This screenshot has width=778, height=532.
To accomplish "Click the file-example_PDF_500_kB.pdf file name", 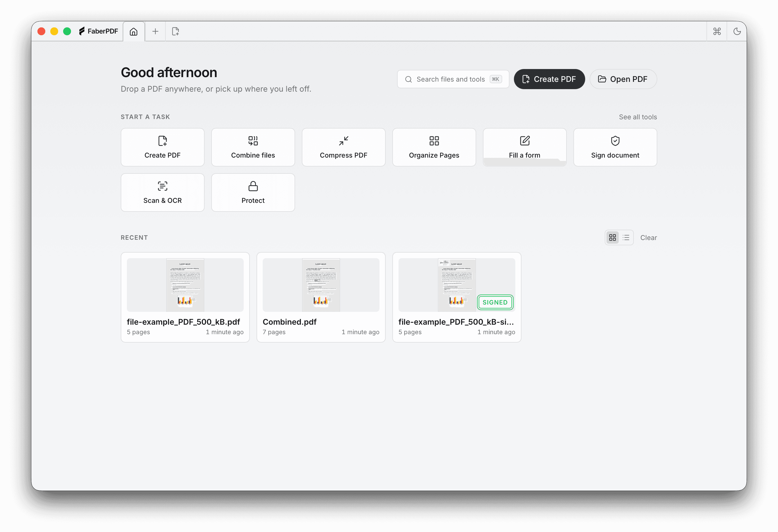I will [x=183, y=322].
